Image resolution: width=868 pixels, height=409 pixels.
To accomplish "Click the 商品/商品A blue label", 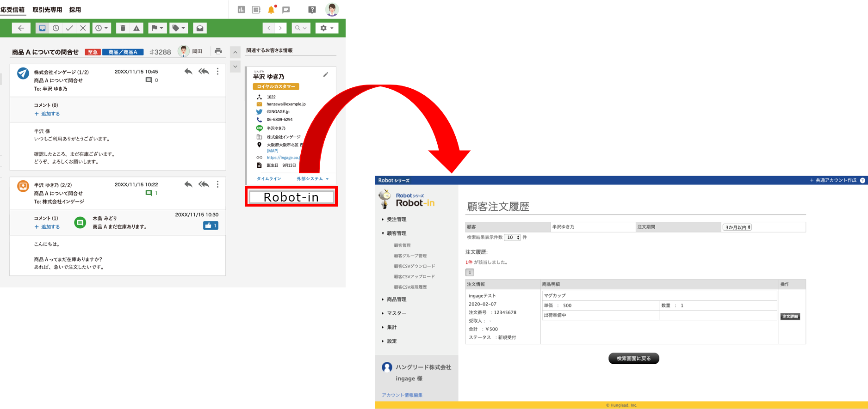I will [123, 52].
